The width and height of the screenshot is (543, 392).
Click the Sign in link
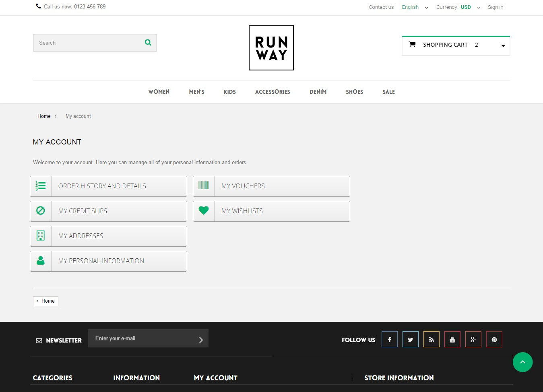[495, 7]
